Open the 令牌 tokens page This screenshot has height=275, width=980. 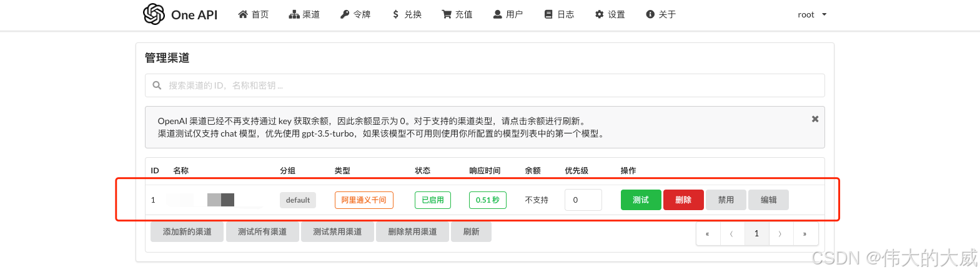[x=355, y=14]
